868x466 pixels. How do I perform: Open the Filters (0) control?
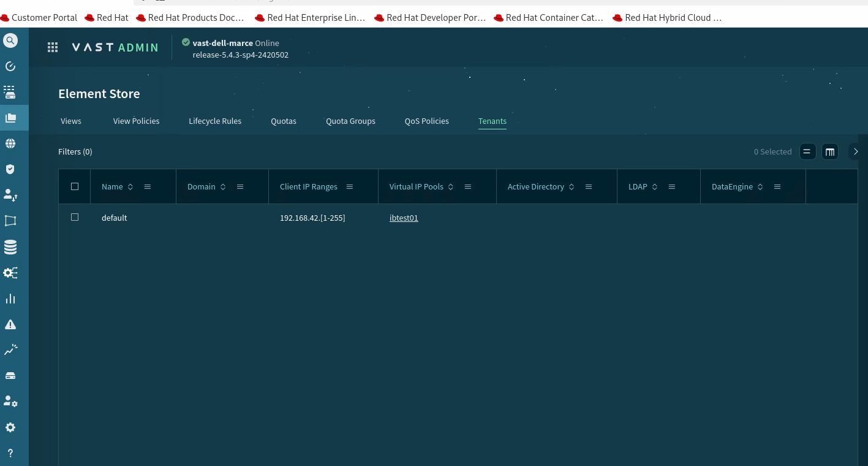pos(75,151)
